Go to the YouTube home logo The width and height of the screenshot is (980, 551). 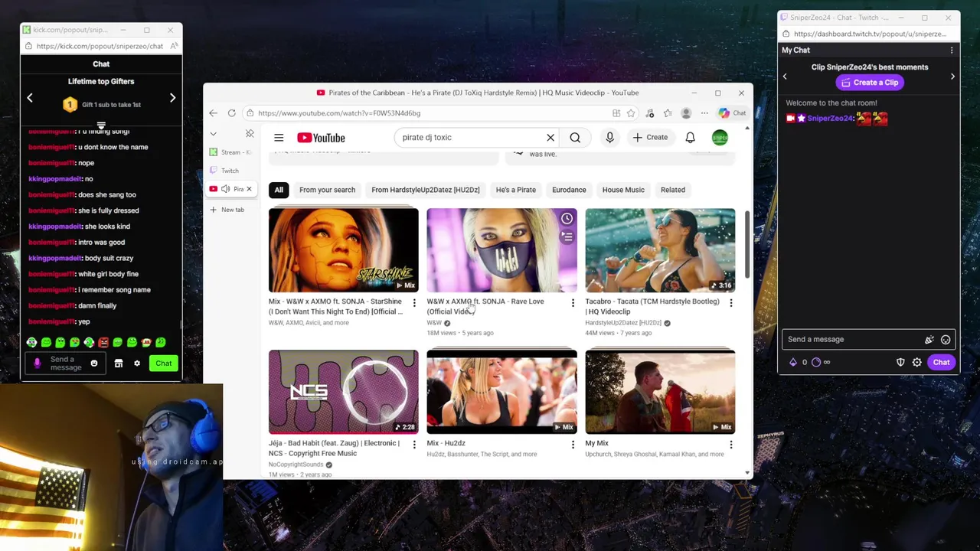coord(321,138)
